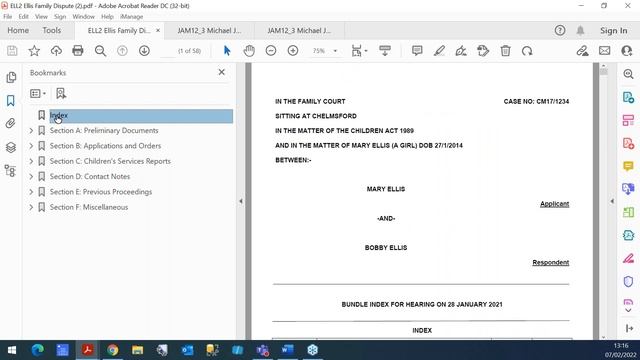Expand Section E: Previous Proceedings
Viewport: 640px width, 360px height.
pyautogui.click(x=31, y=192)
